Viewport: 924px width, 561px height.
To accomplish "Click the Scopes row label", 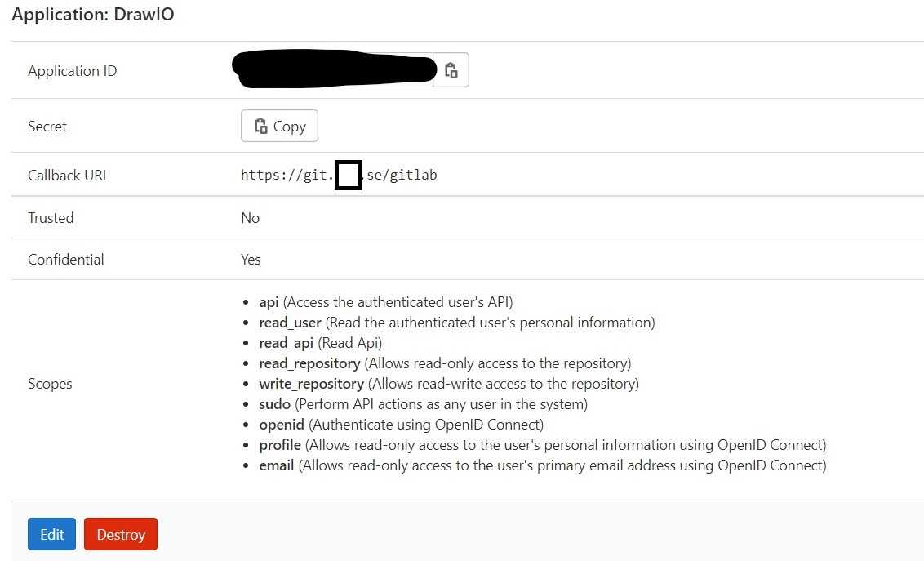I will tap(50, 383).
